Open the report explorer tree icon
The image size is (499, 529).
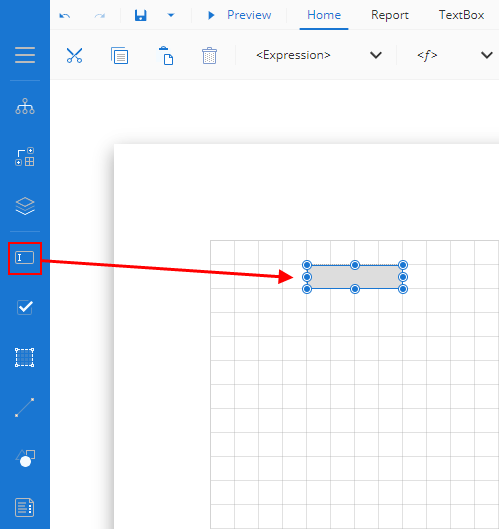click(x=25, y=106)
